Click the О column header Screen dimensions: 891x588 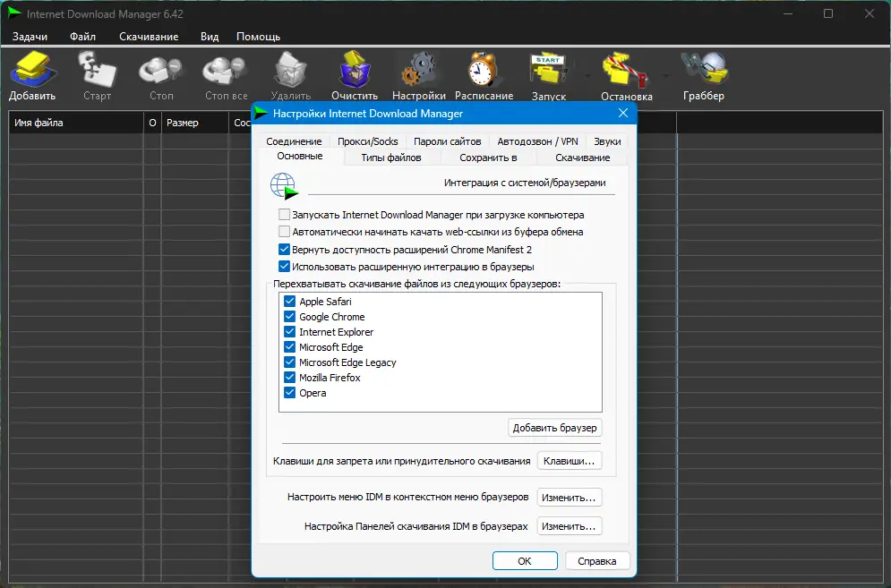[x=152, y=123]
